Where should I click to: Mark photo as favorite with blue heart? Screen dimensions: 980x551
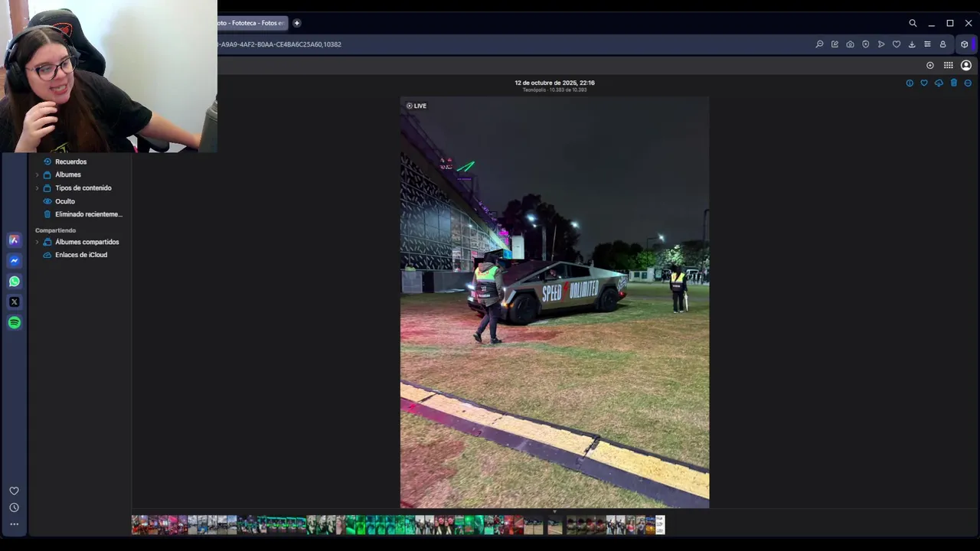point(924,83)
